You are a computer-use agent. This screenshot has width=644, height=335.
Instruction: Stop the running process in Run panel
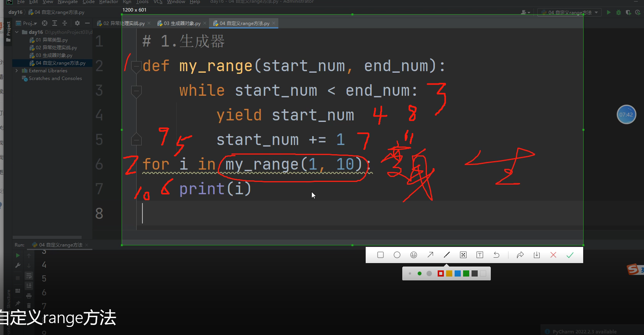pos(18,278)
